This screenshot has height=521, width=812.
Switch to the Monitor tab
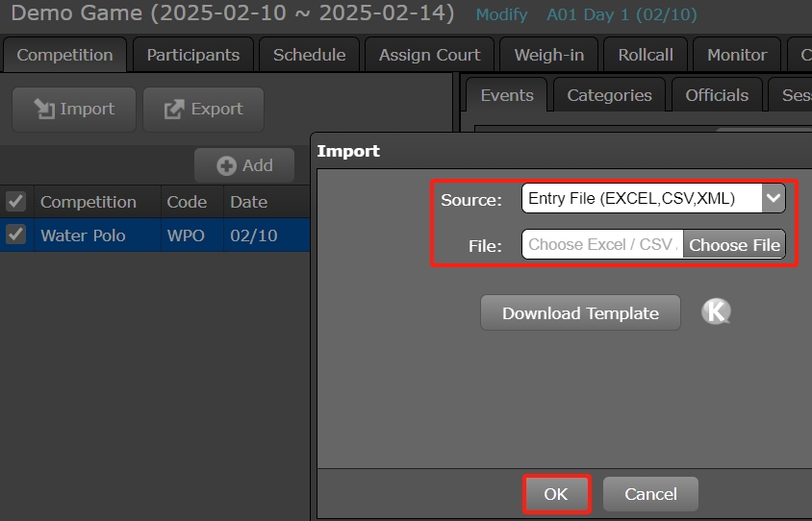click(x=737, y=55)
